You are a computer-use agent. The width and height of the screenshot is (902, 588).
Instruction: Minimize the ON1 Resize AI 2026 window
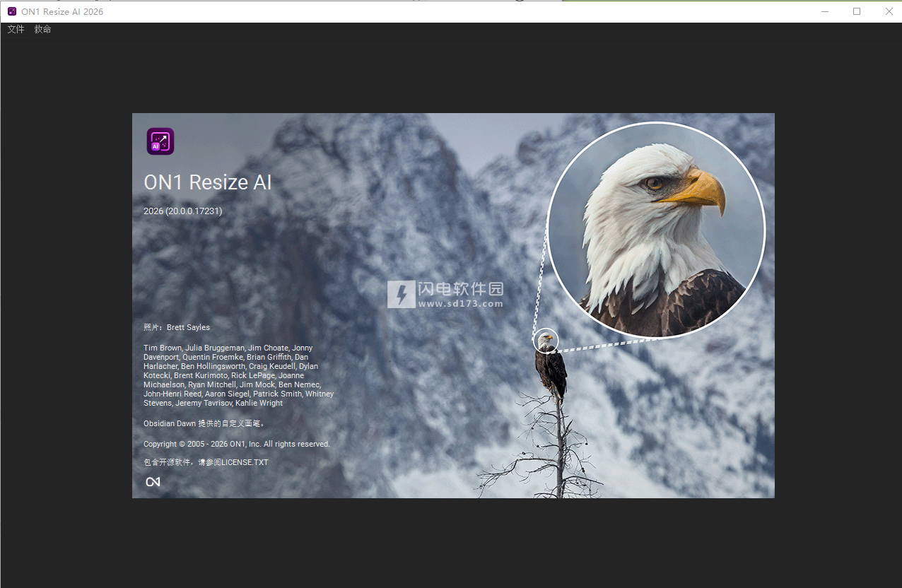[x=825, y=11]
